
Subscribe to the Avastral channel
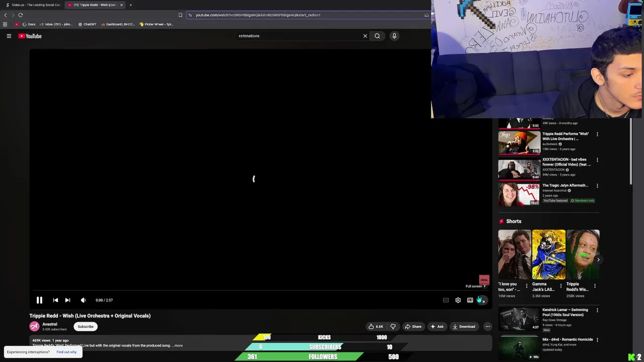click(x=86, y=326)
